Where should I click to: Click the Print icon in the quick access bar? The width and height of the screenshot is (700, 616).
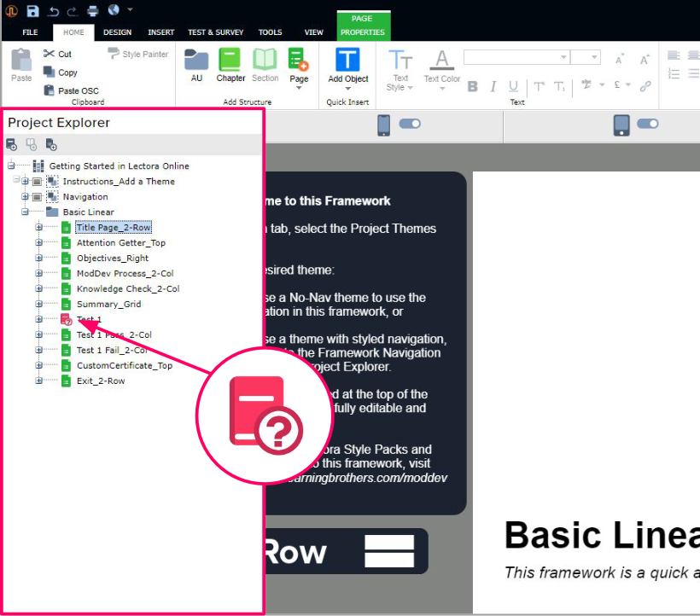point(92,11)
